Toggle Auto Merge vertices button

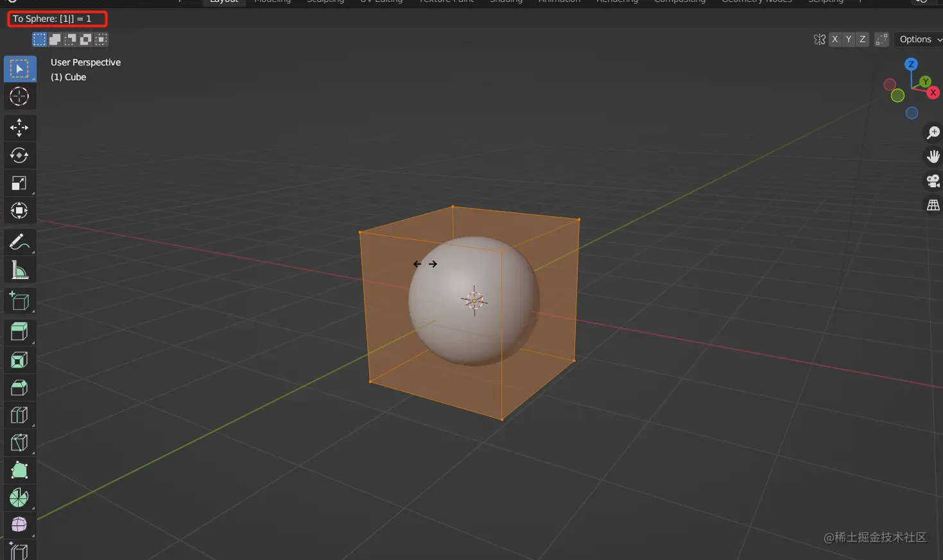pyautogui.click(x=882, y=40)
